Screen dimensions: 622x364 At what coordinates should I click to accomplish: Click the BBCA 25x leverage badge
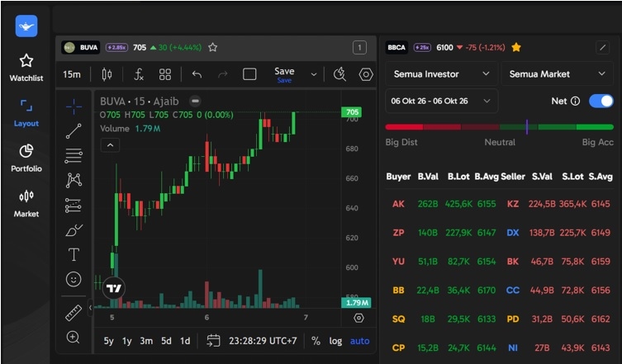(422, 48)
